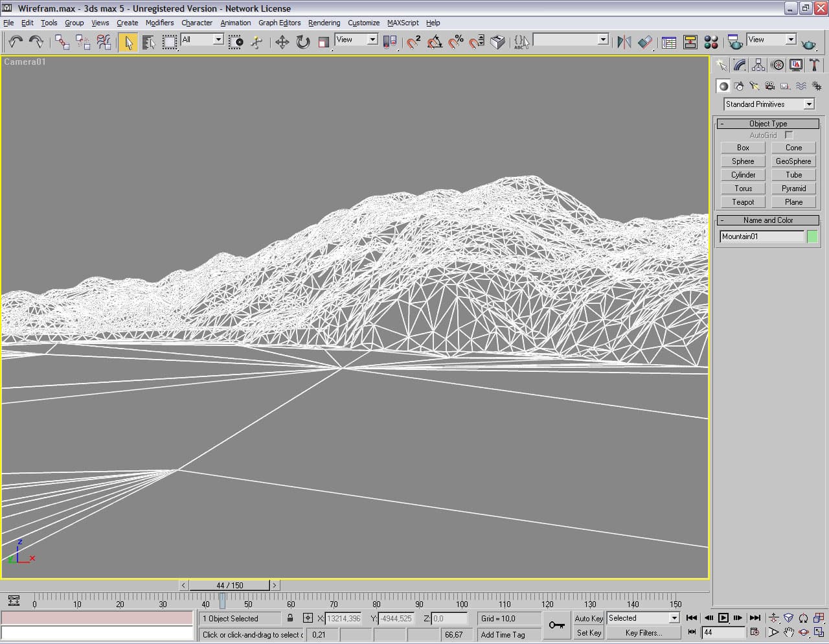Click the green object color swatch

(812, 236)
